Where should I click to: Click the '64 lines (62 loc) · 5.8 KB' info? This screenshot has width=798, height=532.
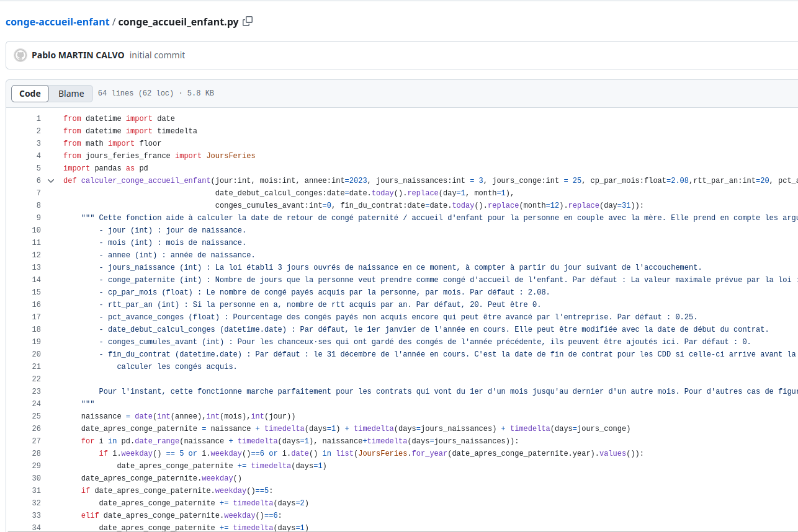(156, 94)
